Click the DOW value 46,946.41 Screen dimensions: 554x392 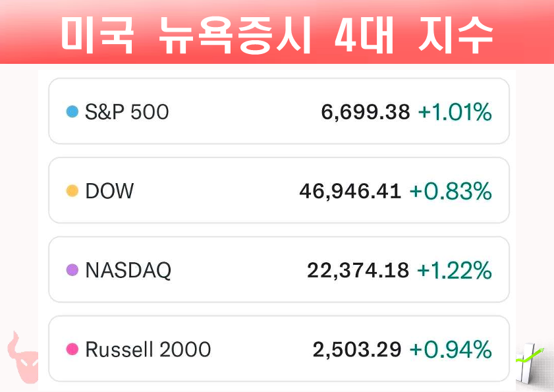click(350, 191)
